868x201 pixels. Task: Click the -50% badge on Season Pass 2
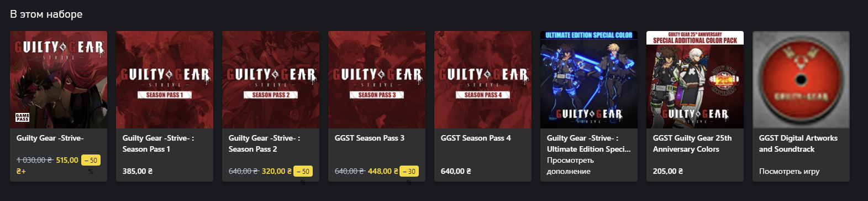[x=303, y=171]
